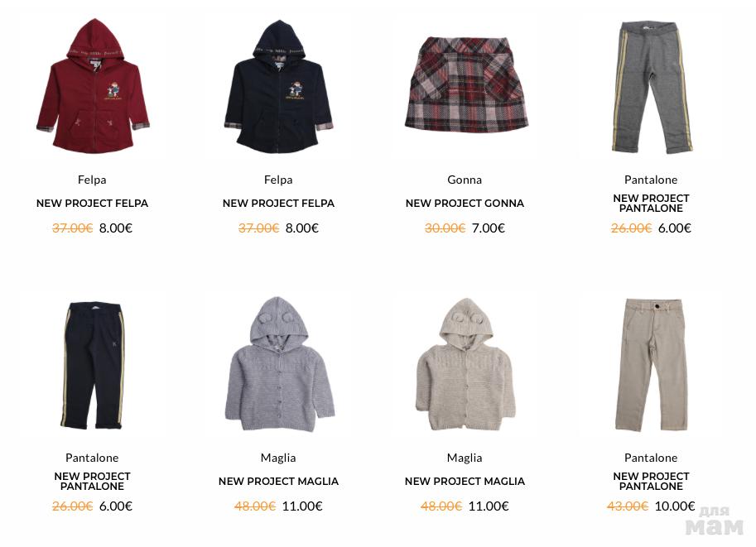The width and height of the screenshot is (756, 547).
Task: Open NEW PROJECT PANTALONE link under beige chinos
Action: pyautogui.click(x=651, y=482)
